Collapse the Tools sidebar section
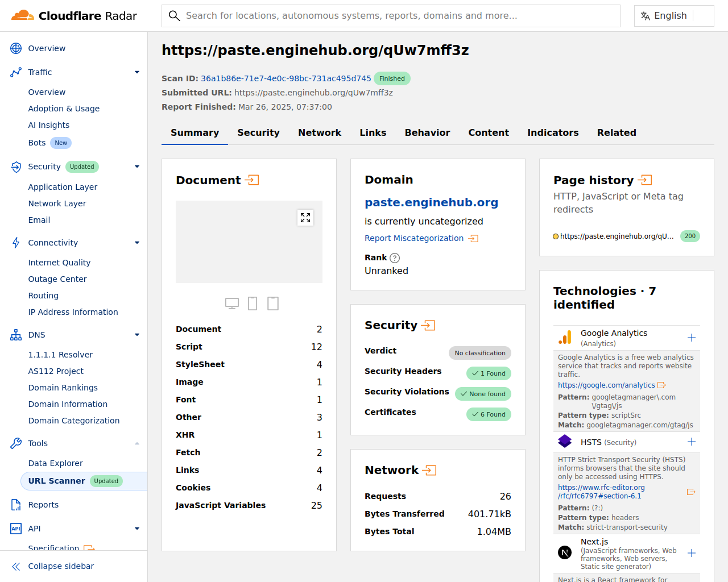 click(137, 443)
